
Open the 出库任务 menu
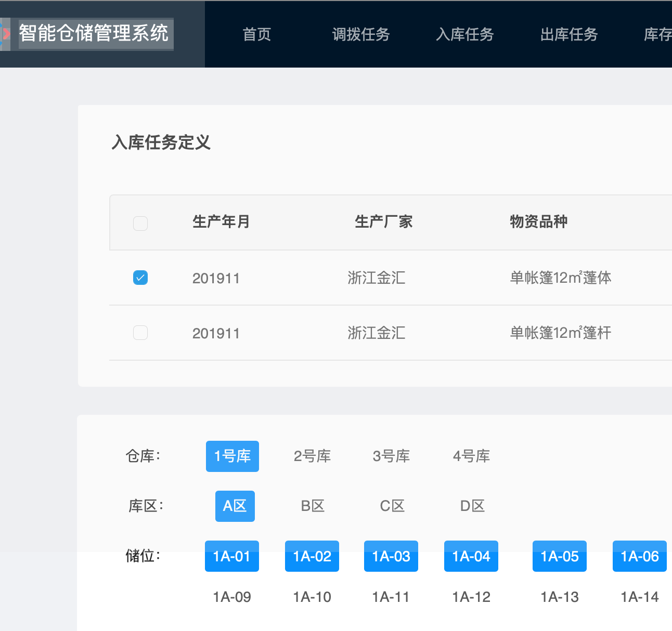(569, 34)
